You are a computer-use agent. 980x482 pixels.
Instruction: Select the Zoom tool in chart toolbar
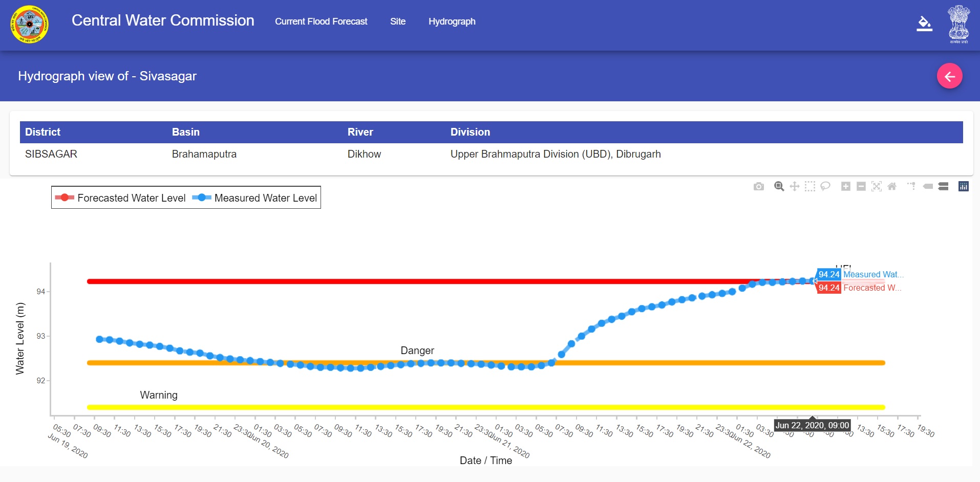click(779, 187)
